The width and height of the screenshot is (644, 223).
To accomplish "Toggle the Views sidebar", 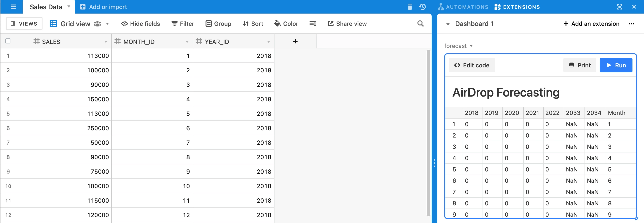I will (x=24, y=24).
